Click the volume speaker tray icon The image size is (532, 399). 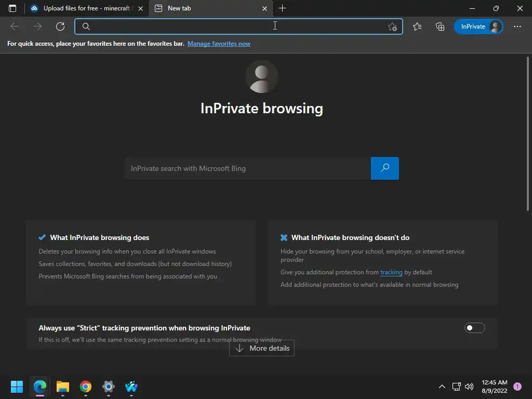tap(469, 387)
